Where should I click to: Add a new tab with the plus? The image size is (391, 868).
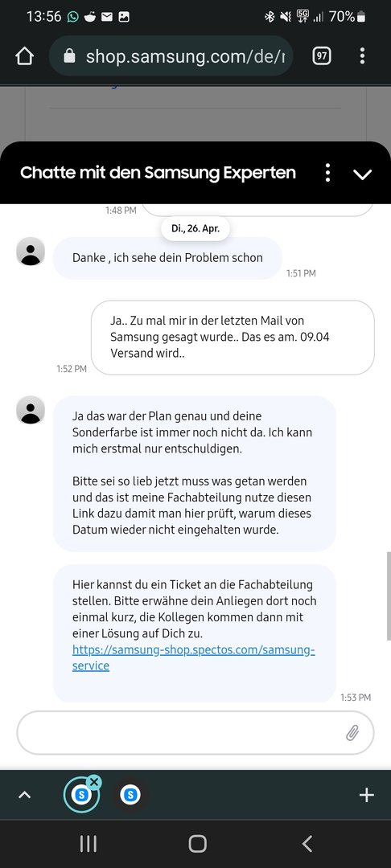pos(367,796)
